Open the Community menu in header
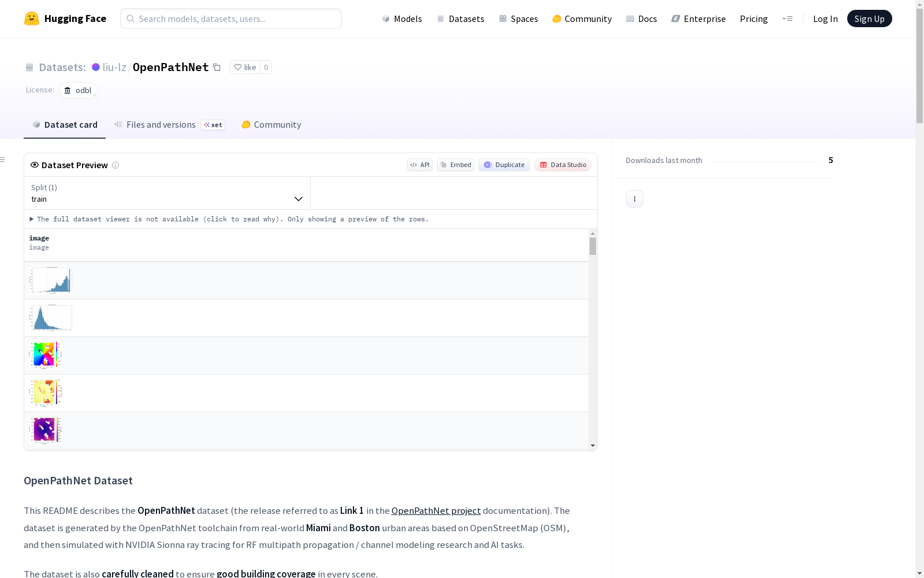 click(582, 18)
